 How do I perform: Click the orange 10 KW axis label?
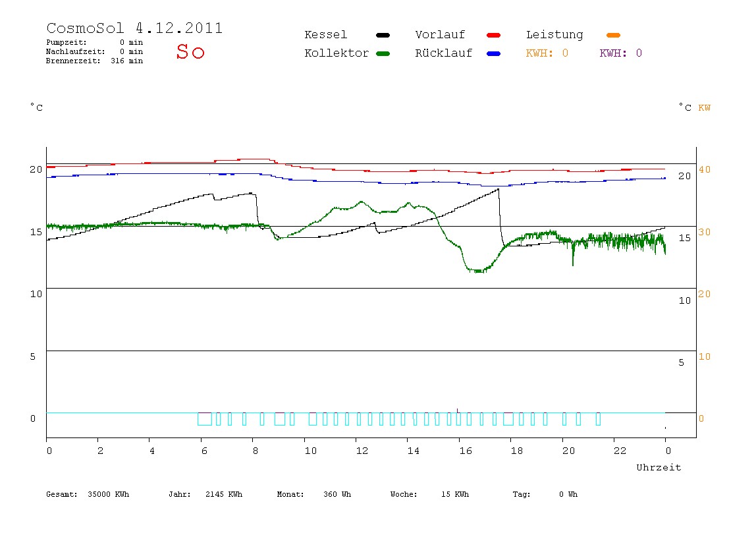coord(705,356)
